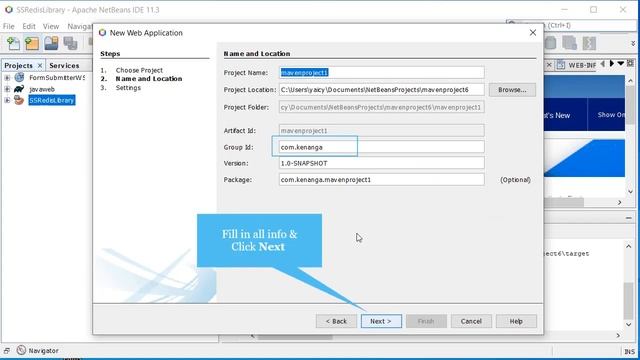
Task: Open the What's New start page tab
Action: click(x=565, y=115)
